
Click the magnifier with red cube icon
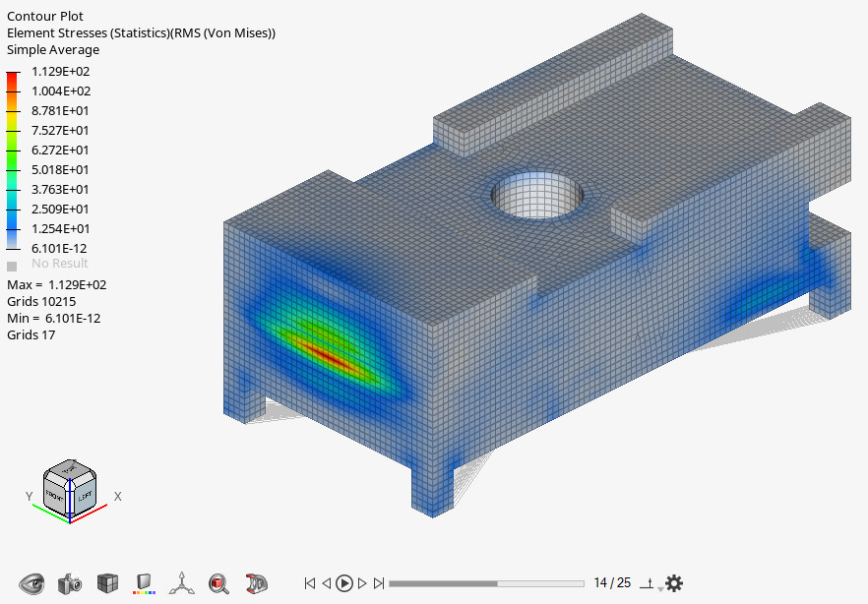(218, 583)
